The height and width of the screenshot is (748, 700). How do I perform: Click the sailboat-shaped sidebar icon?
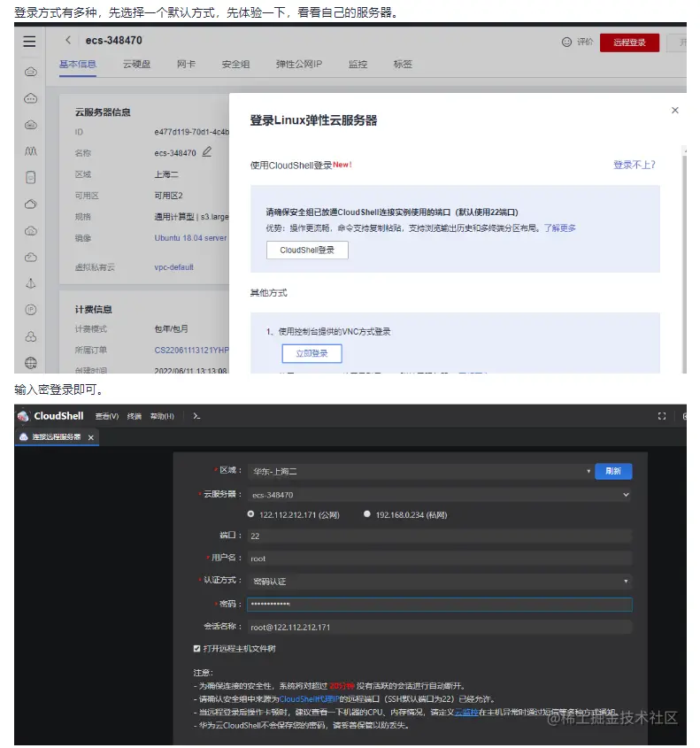tap(30, 283)
